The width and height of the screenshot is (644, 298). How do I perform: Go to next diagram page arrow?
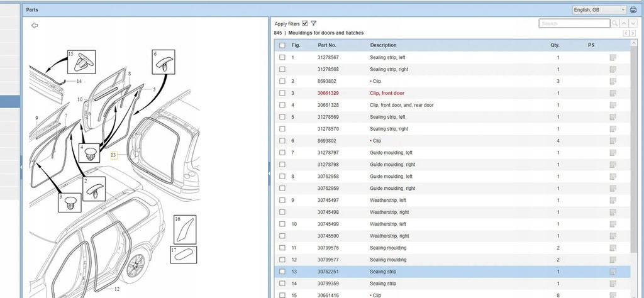[631, 33]
